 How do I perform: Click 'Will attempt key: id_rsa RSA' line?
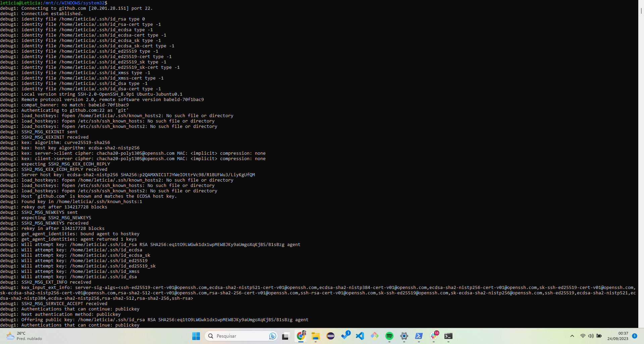coord(150,244)
